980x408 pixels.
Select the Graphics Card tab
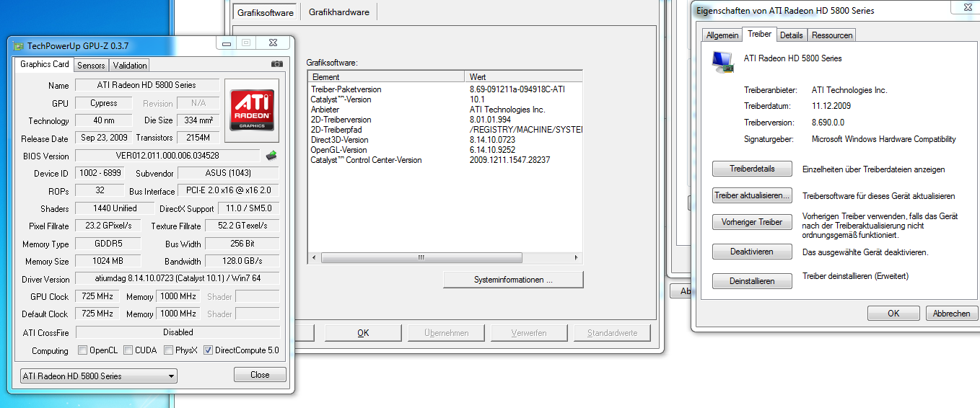click(44, 64)
